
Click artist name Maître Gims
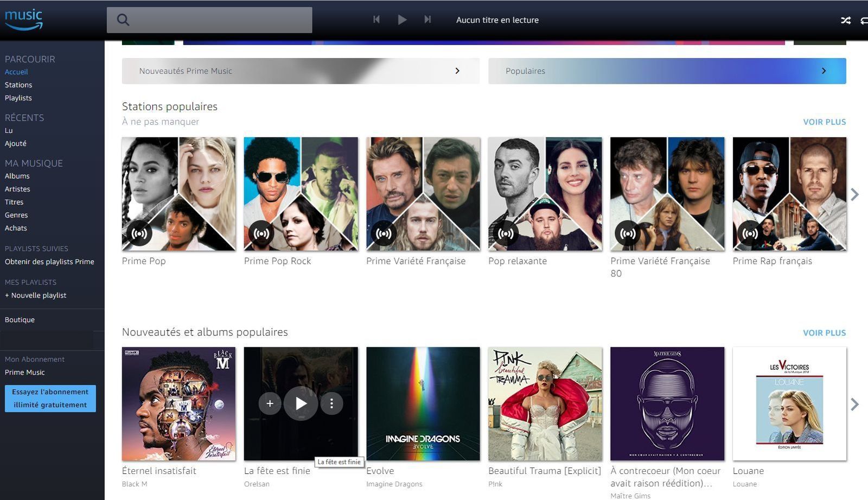[x=630, y=496]
